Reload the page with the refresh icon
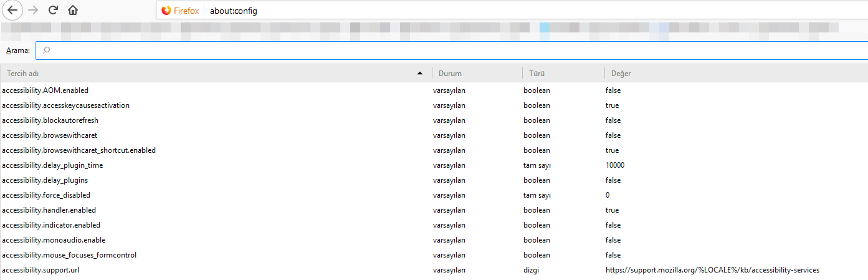 click(53, 10)
